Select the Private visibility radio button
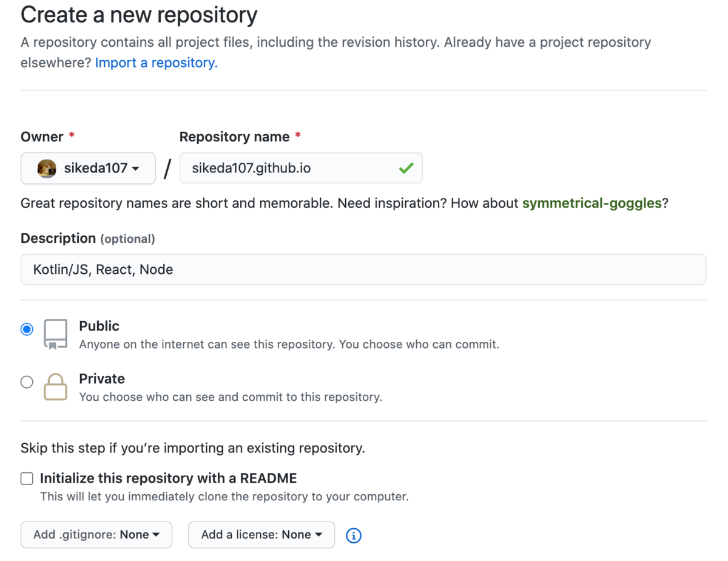This screenshot has width=728, height=561. pyautogui.click(x=26, y=382)
